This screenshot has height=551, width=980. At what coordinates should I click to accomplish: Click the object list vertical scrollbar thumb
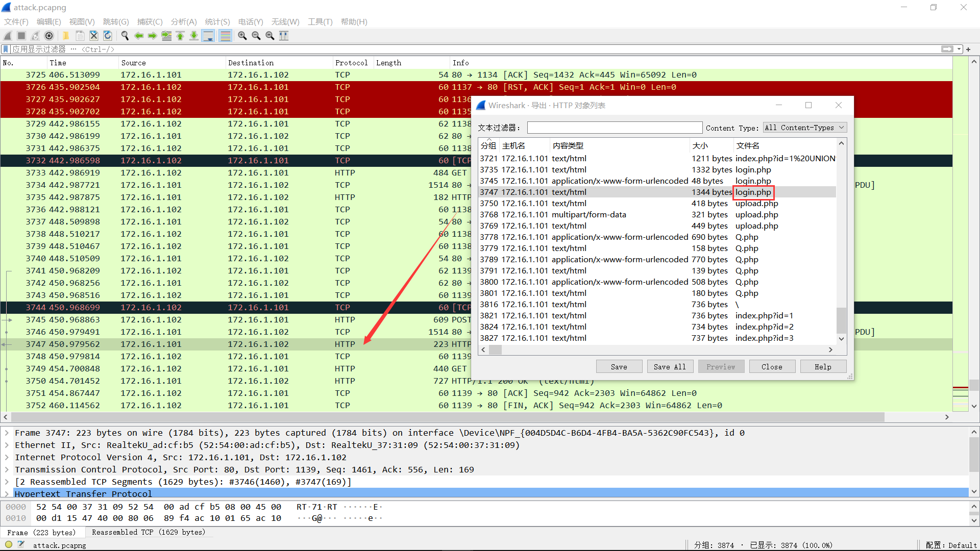point(841,320)
